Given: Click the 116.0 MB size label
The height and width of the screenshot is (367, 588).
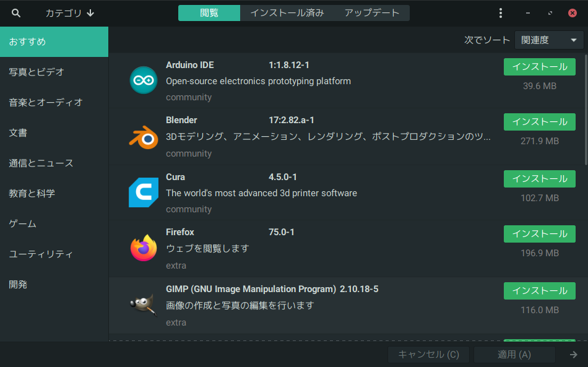Looking at the screenshot, I should coord(539,310).
